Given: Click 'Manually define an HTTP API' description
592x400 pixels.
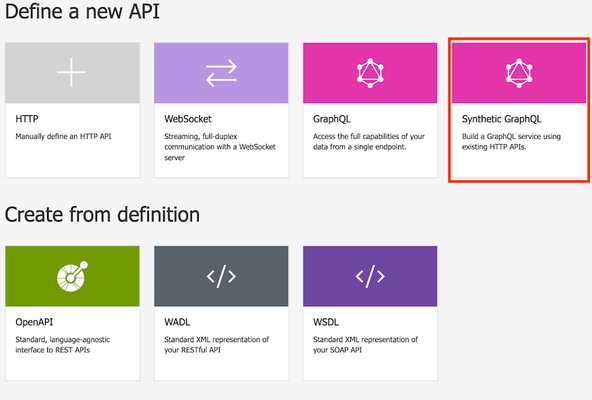Looking at the screenshot, I should (63, 136).
